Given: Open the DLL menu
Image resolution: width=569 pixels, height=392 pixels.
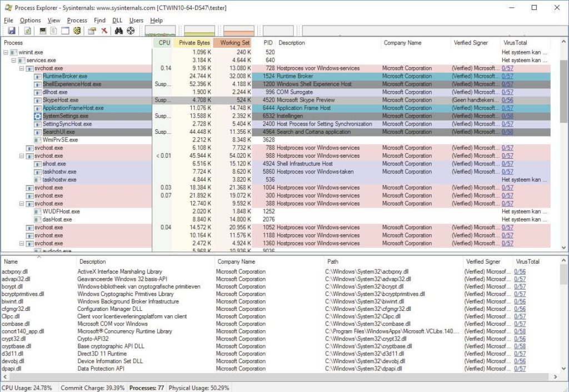Looking at the screenshot, I should pyautogui.click(x=117, y=20).
